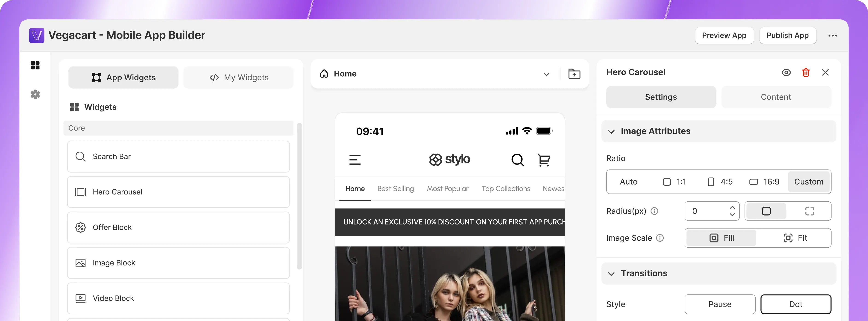This screenshot has height=321, width=868.
Task: Open the dashboard grid icon in sidebar
Action: pyautogui.click(x=35, y=65)
